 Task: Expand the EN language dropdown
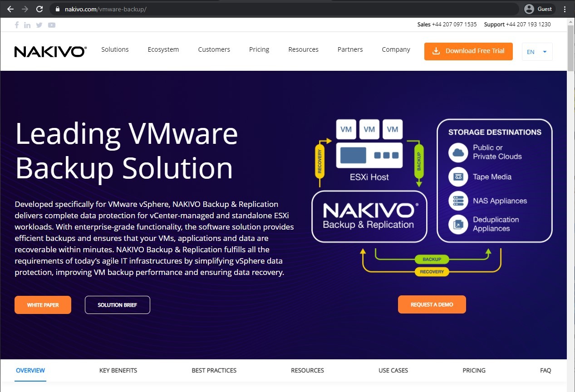537,52
